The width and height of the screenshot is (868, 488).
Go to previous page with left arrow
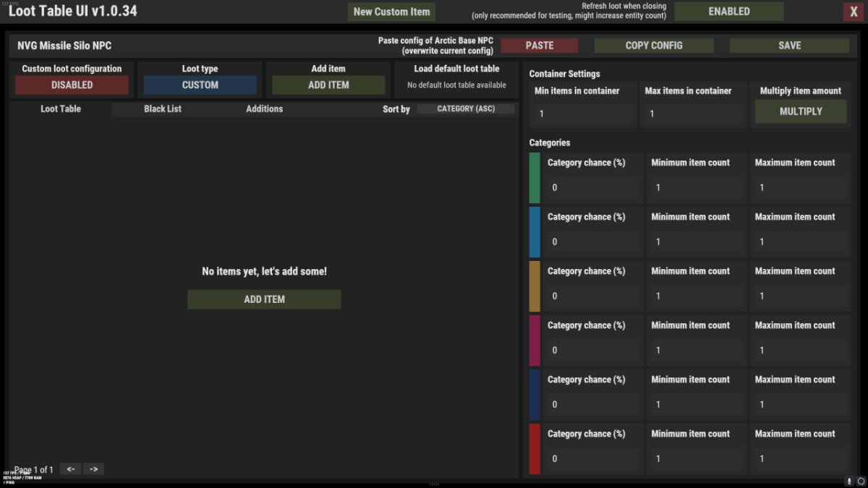click(71, 469)
